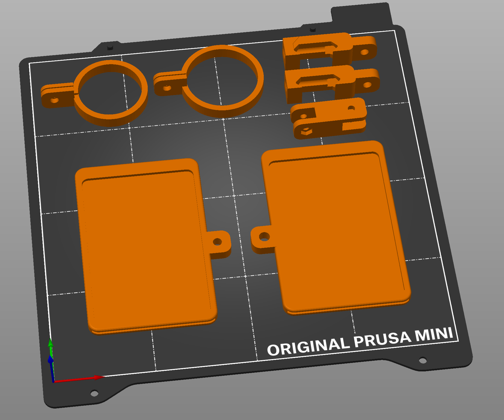Click the bed's bottom-right screw hole

423,360
